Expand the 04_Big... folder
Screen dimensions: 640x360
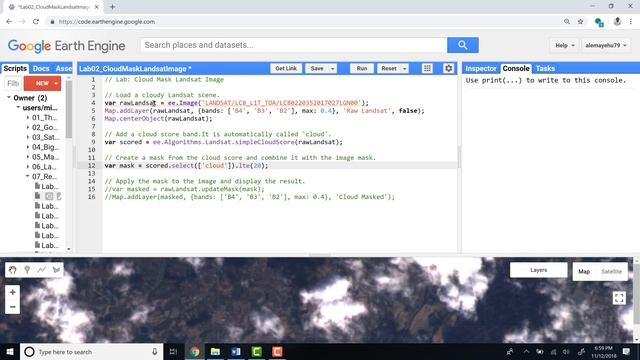(x=28, y=147)
